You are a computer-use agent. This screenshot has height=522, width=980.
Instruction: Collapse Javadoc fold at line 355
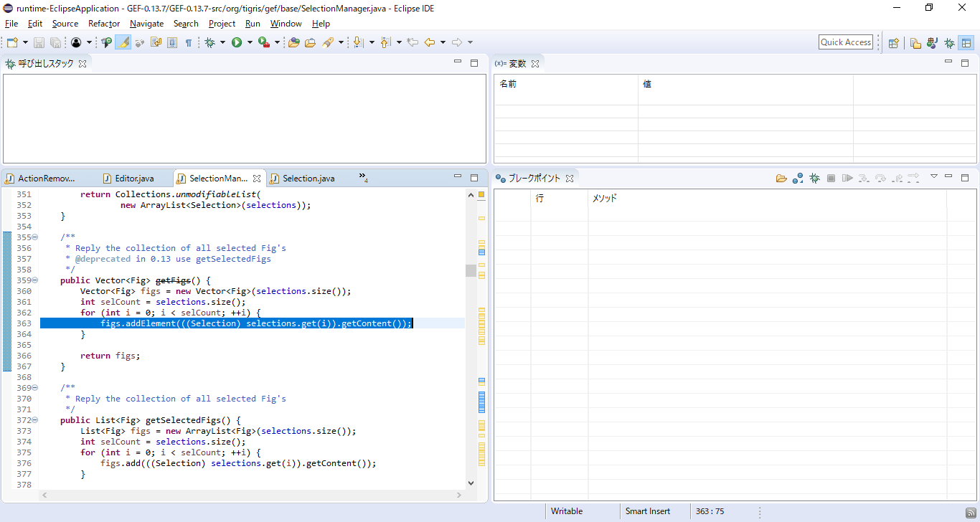coord(35,237)
